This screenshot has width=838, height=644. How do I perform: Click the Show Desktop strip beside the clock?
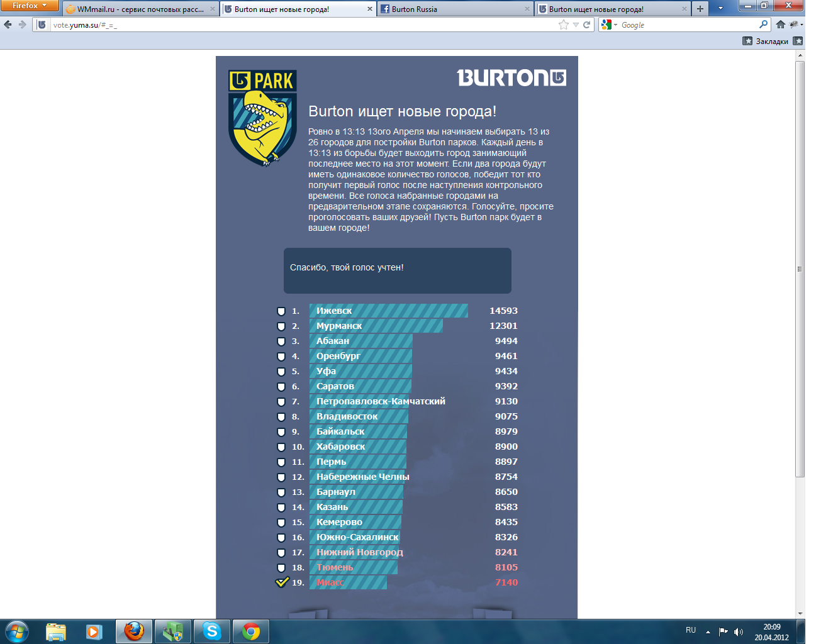(800, 631)
